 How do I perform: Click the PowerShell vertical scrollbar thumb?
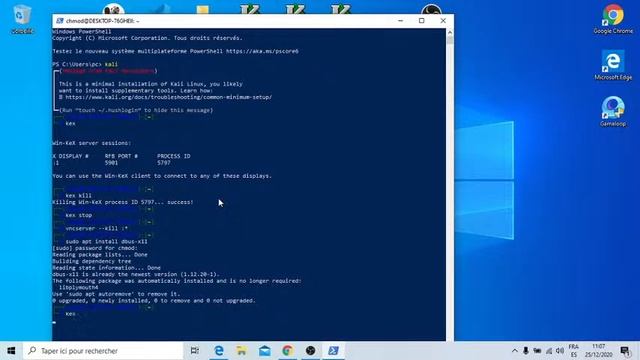coord(450,40)
